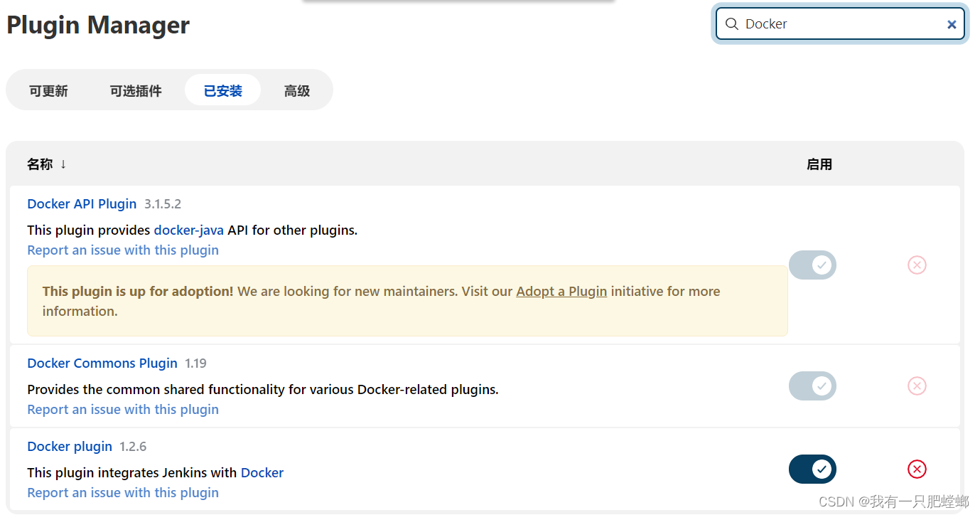
Task: Click version 1.19 text
Action: coord(195,363)
